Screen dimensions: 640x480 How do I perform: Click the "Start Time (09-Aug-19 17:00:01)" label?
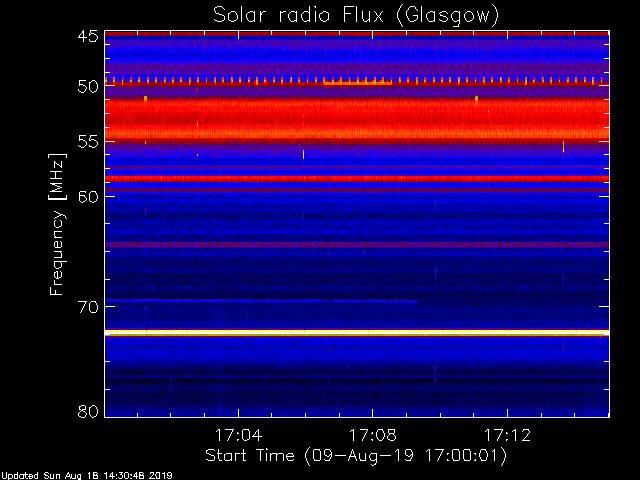[356, 456]
